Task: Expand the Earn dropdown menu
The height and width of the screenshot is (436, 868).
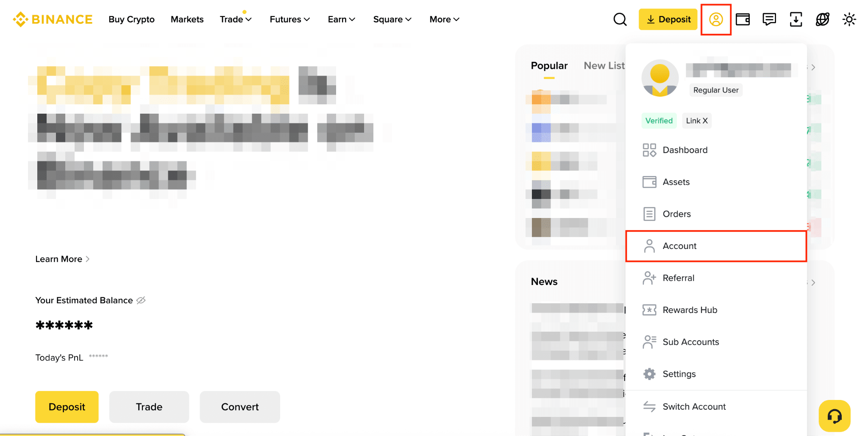Action: pos(342,20)
